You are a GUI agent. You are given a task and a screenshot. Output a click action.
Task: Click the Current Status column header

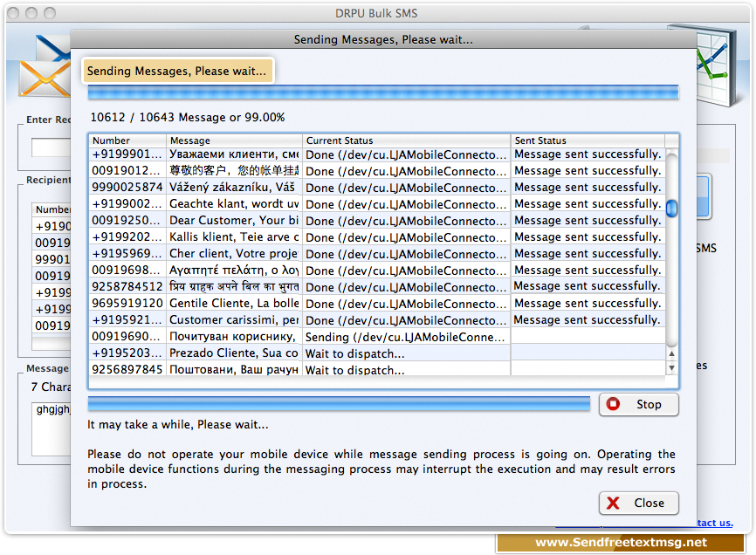click(406, 140)
